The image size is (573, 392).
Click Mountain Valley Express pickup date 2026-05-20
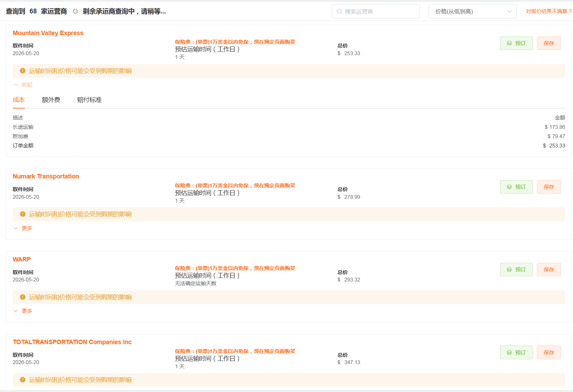tap(26, 53)
